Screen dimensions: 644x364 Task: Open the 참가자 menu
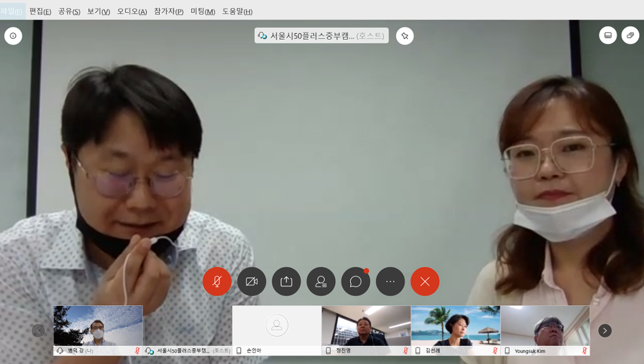click(x=168, y=11)
